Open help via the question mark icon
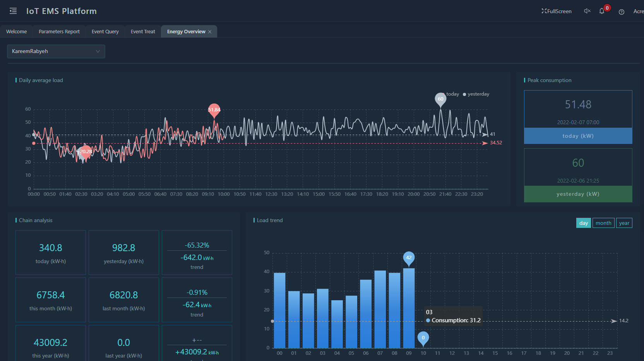The width and height of the screenshot is (644, 361). coord(622,12)
